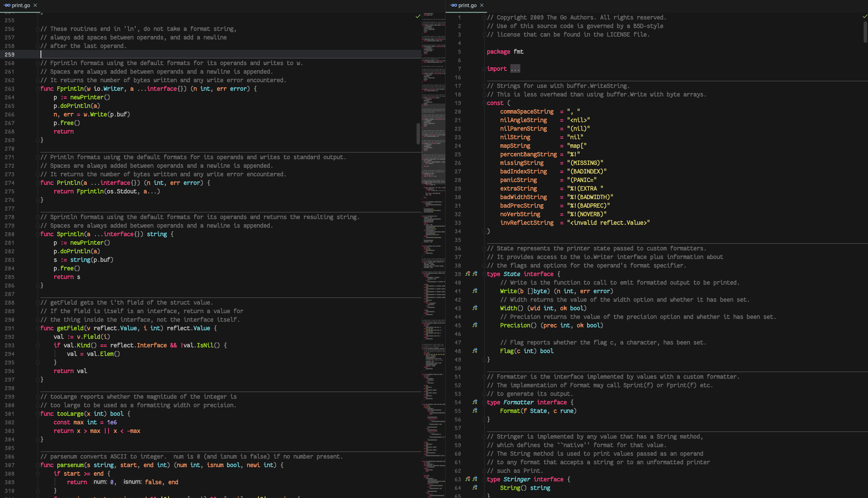Click the implementations gutter icon beside String() method
Screen dimensions: 868x498
[475, 488]
